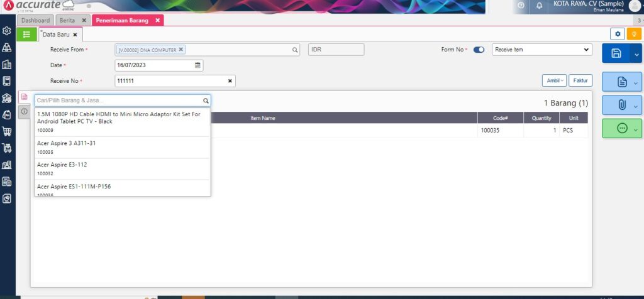This screenshot has width=644, height=299.
Task: Expand the attachment button dropdown arrow
Action: coord(636,107)
